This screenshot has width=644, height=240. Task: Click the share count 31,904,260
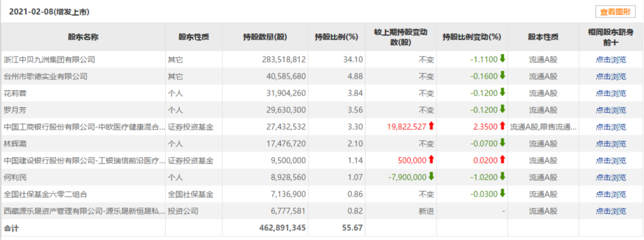point(286,93)
